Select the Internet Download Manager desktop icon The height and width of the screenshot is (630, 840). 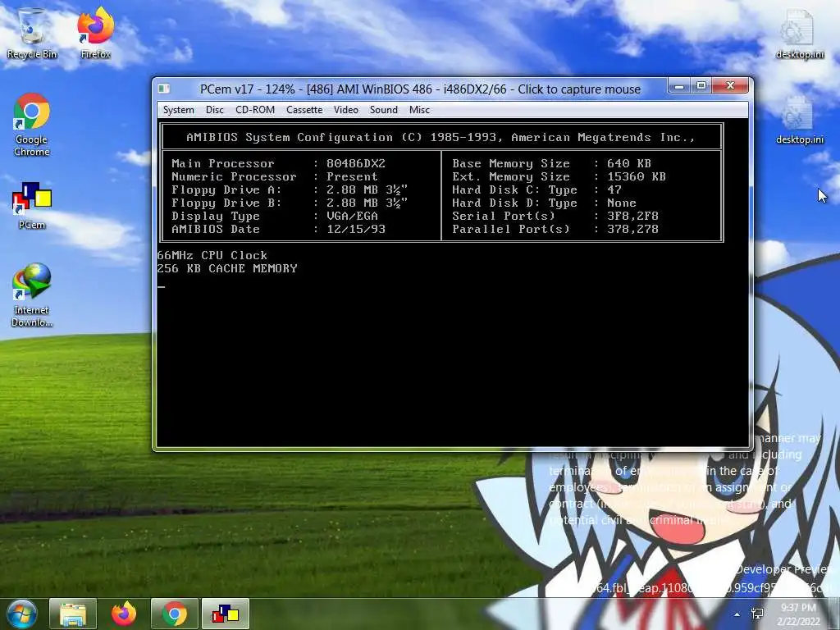(32, 295)
